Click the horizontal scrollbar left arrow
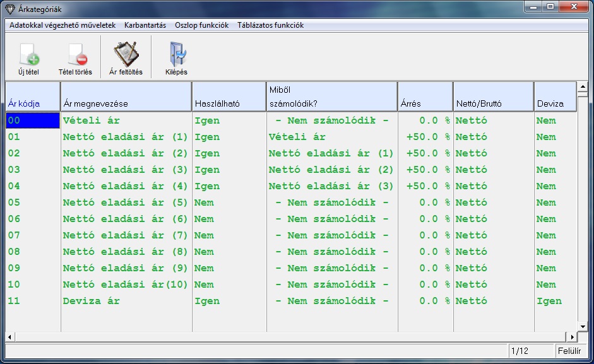Viewport: 594px width, 364px height. pos(9,337)
